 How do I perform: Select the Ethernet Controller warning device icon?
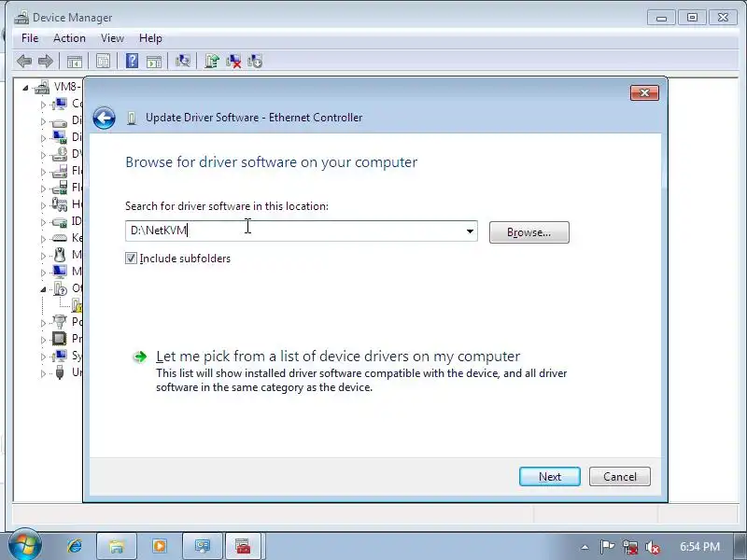click(78, 305)
